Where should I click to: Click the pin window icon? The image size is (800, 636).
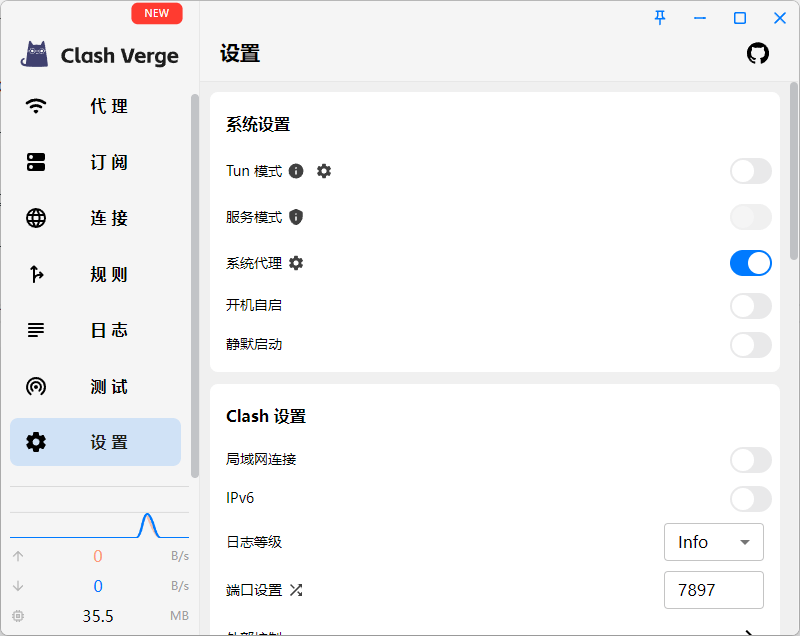click(660, 18)
